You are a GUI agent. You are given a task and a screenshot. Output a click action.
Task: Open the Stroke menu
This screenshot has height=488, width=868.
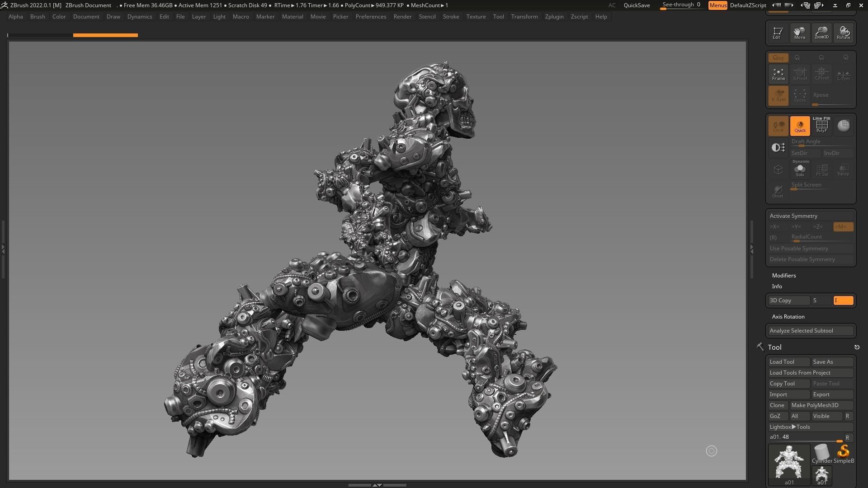pyautogui.click(x=450, y=17)
